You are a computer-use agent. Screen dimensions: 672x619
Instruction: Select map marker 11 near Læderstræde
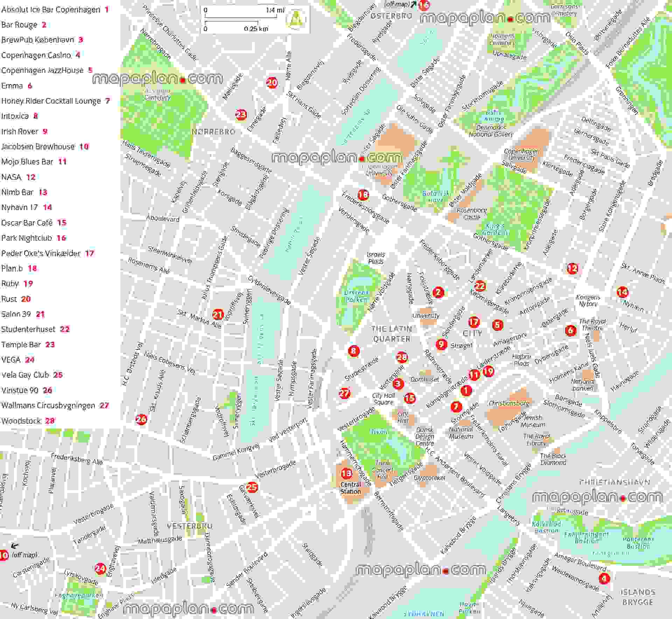click(x=474, y=375)
